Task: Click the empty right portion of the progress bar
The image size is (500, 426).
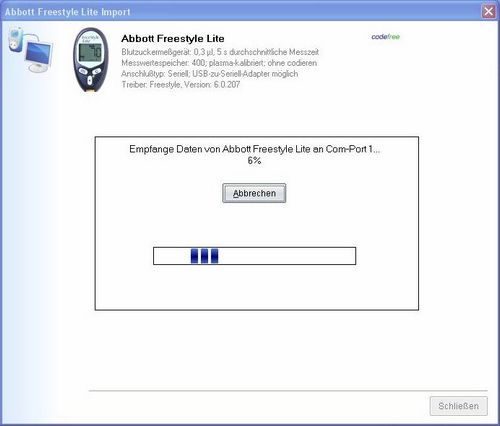Action: coord(287,256)
